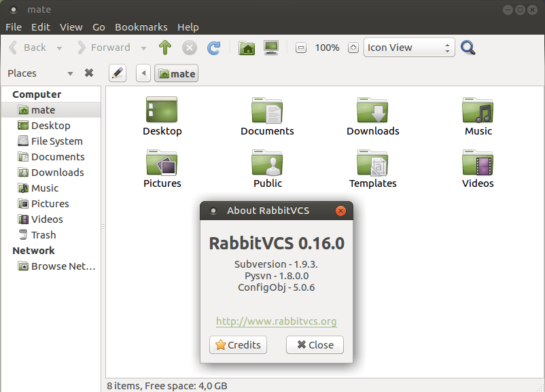The height and width of the screenshot is (392, 545).
Task: Click the ConfigObj - 5.0.6 line
Action: click(x=277, y=287)
